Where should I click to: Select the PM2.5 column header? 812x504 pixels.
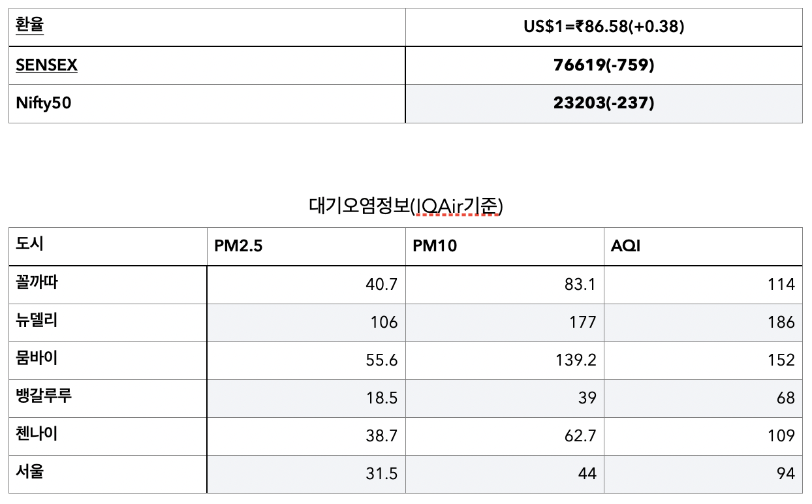click(x=306, y=246)
